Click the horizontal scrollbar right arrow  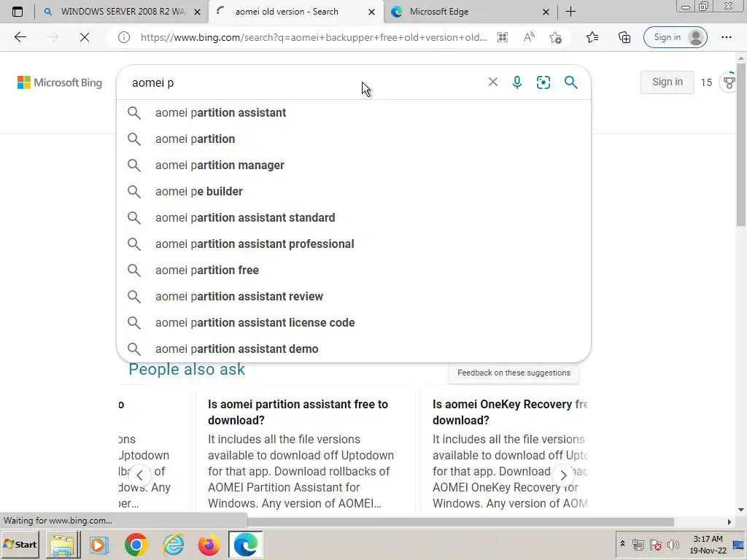tap(729, 522)
